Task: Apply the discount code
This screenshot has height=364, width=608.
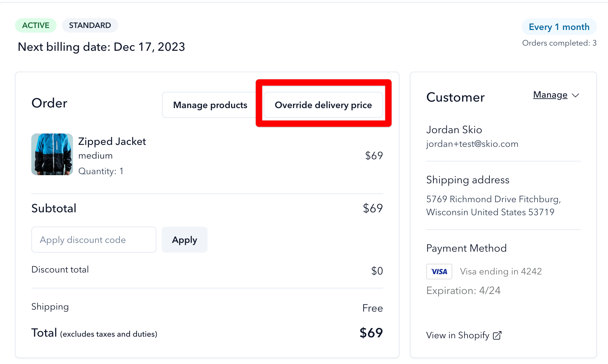Action: pyautogui.click(x=184, y=240)
